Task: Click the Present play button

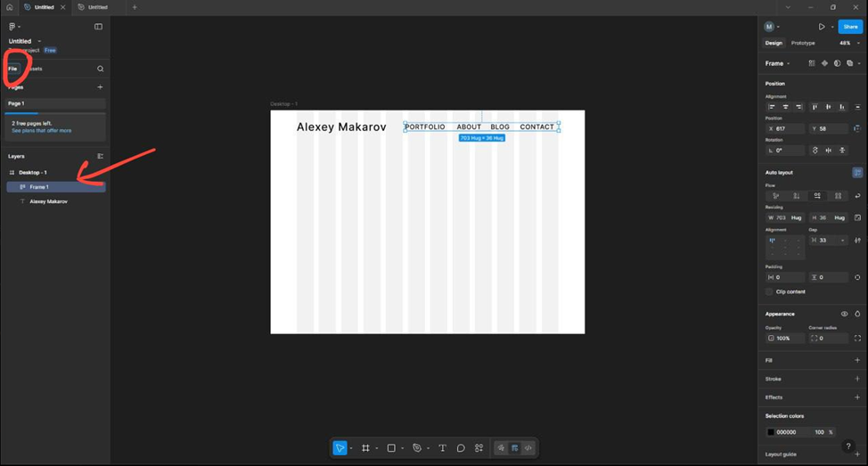Action: (821, 27)
